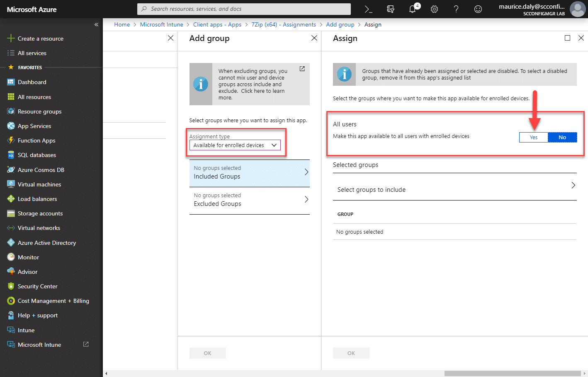Go to Add group breadcrumb

(x=340, y=24)
